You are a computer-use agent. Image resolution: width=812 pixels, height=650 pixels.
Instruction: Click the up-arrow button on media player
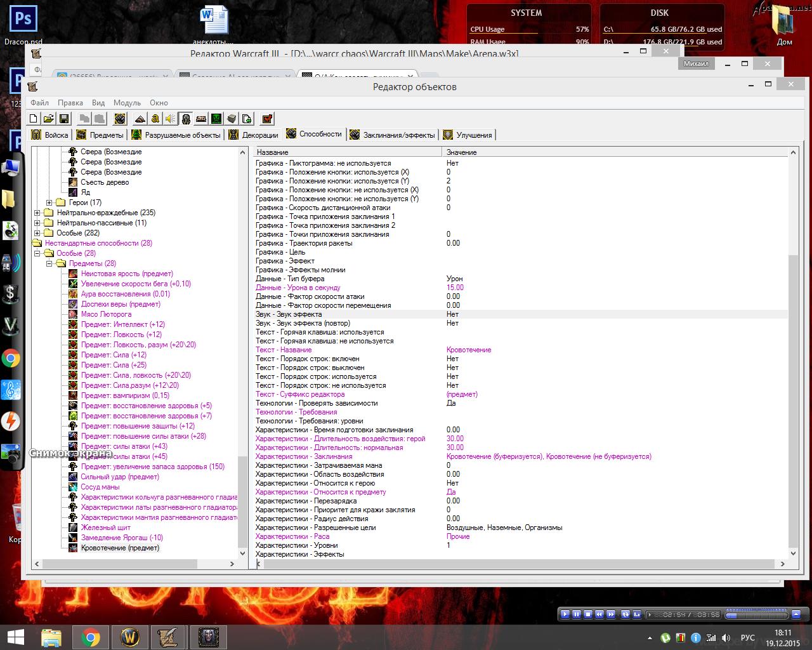(x=797, y=614)
